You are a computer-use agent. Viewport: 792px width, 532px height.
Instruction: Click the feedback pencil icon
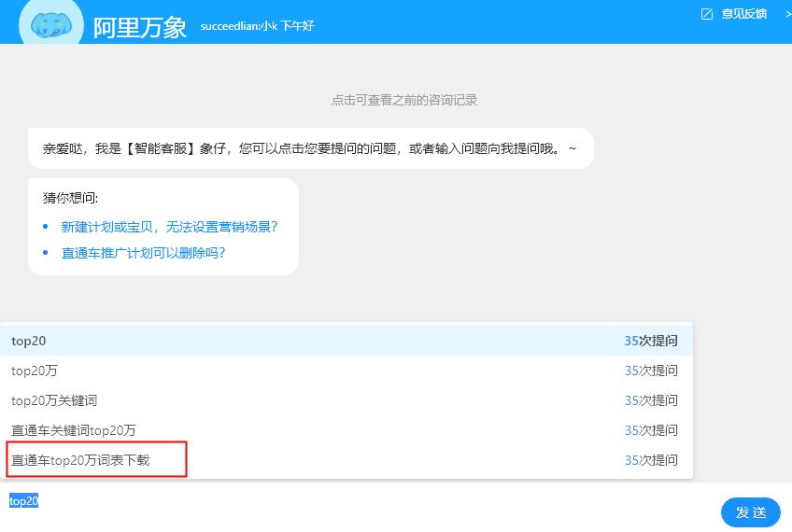coord(707,14)
